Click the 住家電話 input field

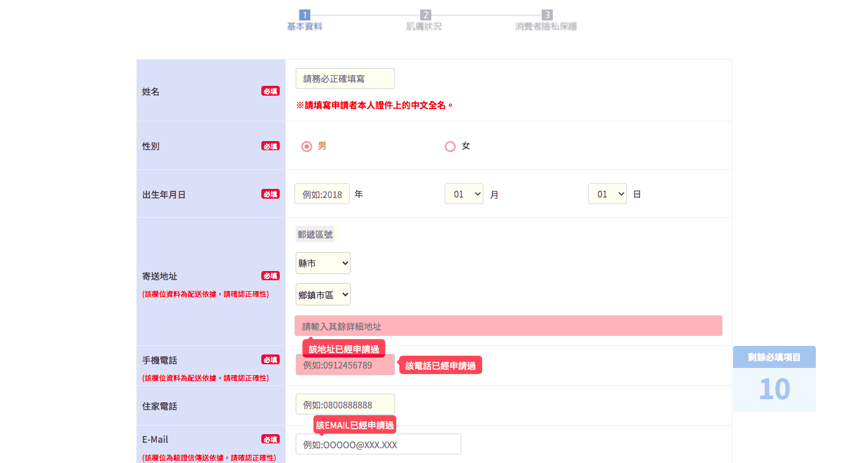[345, 405]
